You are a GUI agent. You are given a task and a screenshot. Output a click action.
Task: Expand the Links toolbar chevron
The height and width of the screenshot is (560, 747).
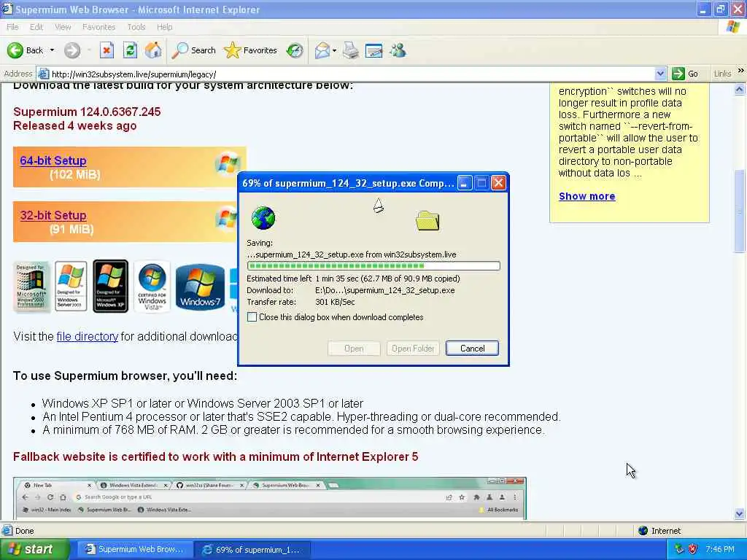coord(740,71)
